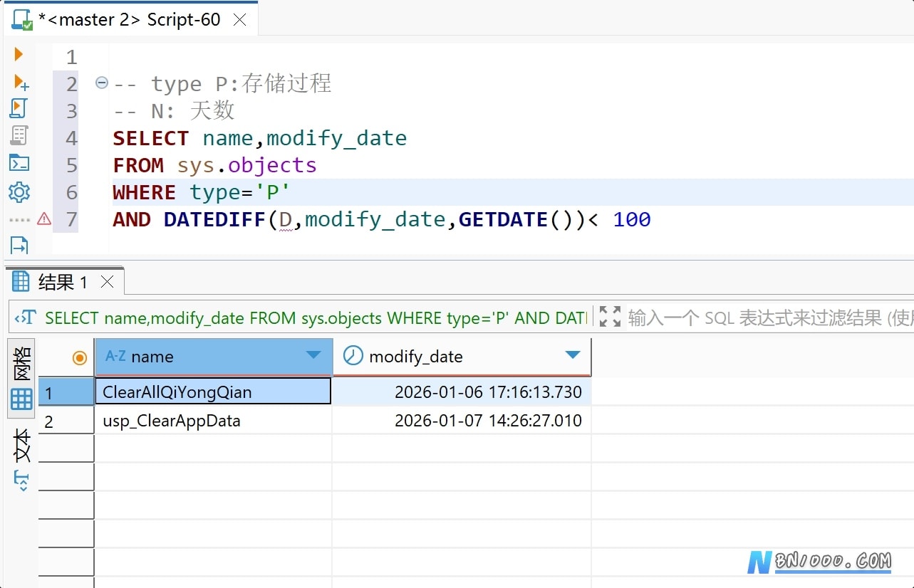914x588 pixels.
Task: Open the SQL console terminal icon
Action: click(x=19, y=163)
